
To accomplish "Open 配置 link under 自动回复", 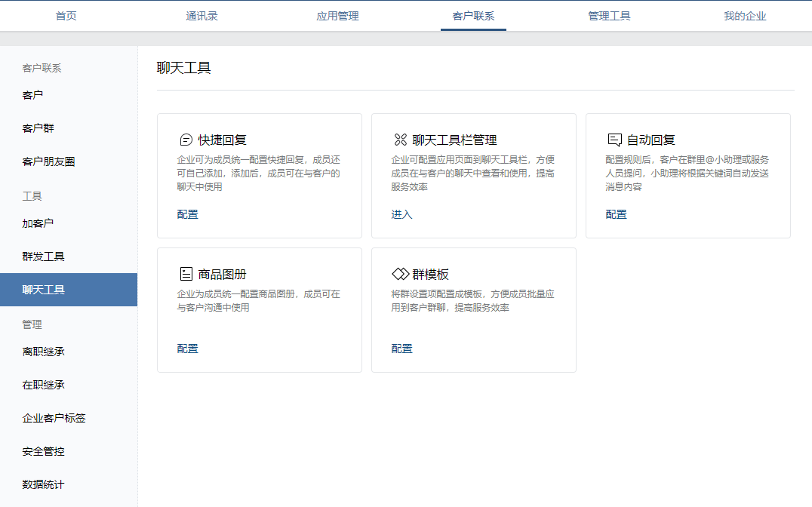I will point(617,214).
